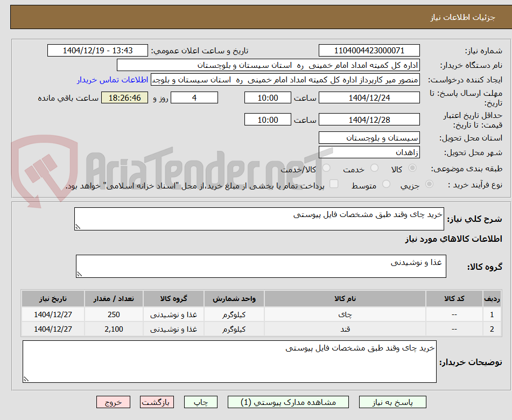Screen dimensions: 512x420
Task: Click the days remaining field showing 4
Action: pyautogui.click(x=194, y=97)
